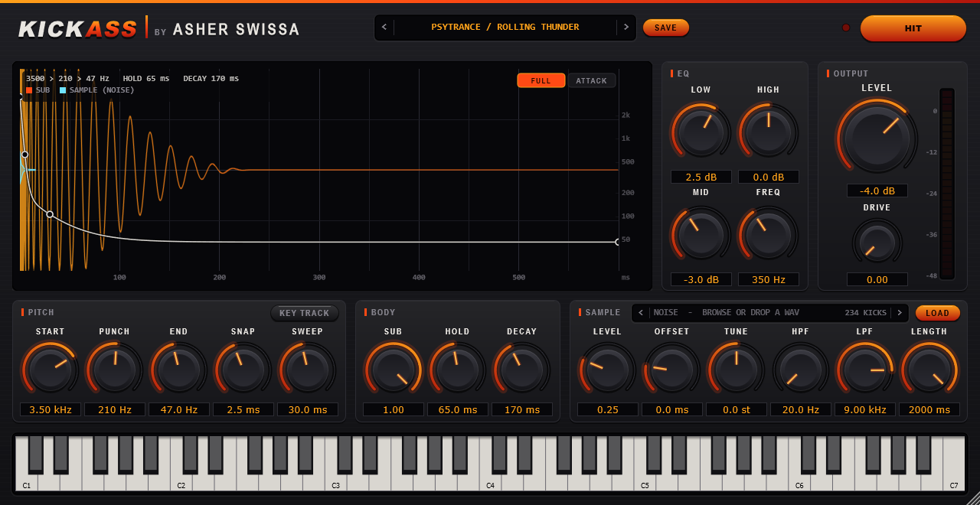Click the EQ FREQ knob
The image size is (980, 505).
click(x=768, y=234)
